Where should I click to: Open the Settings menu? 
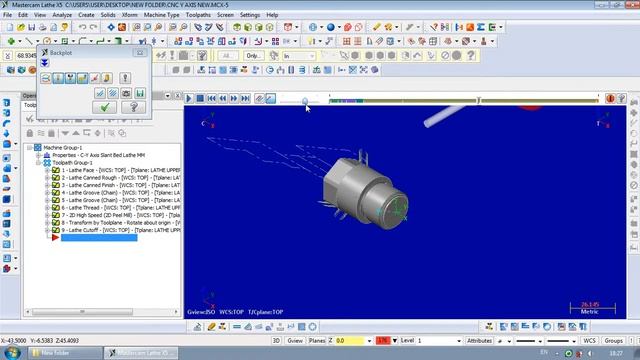coord(250,15)
